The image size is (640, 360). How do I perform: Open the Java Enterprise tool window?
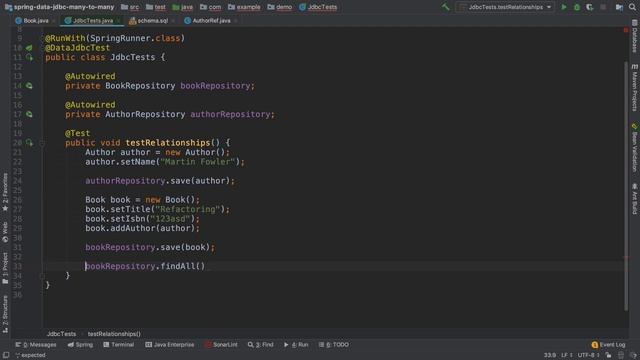[x=170, y=344]
